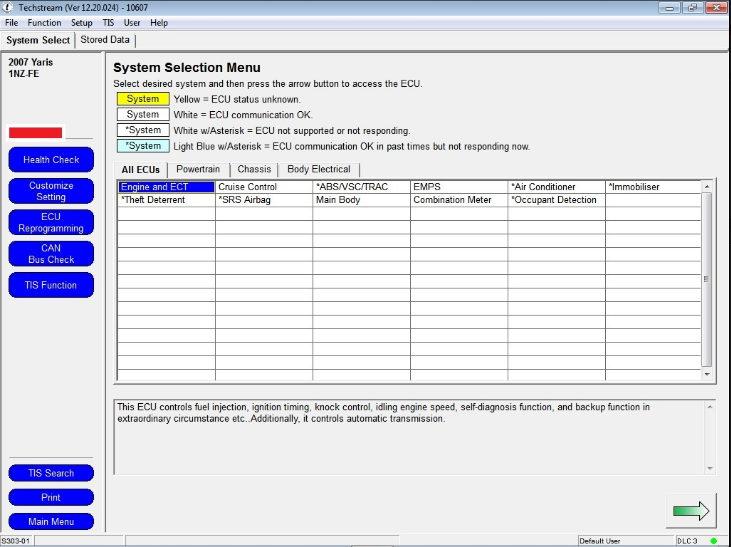731x547 pixels.
Task: Select the Chassis tab
Action: tap(254, 169)
